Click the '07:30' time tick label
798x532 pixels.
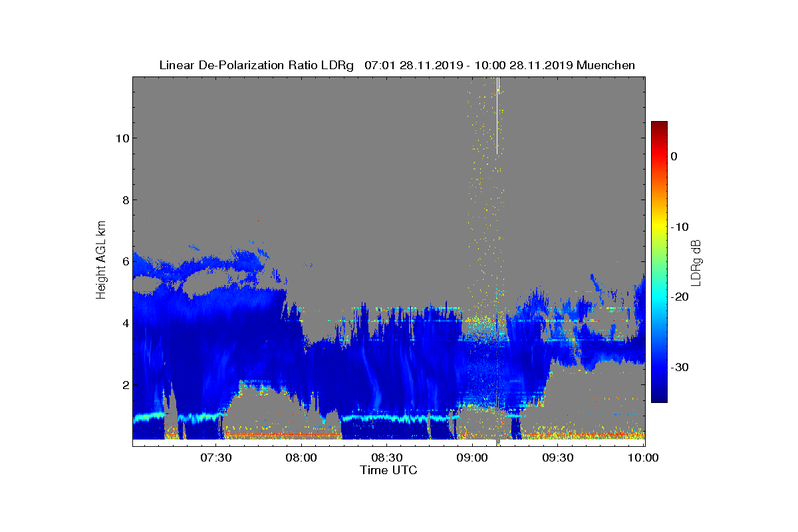[215, 458]
